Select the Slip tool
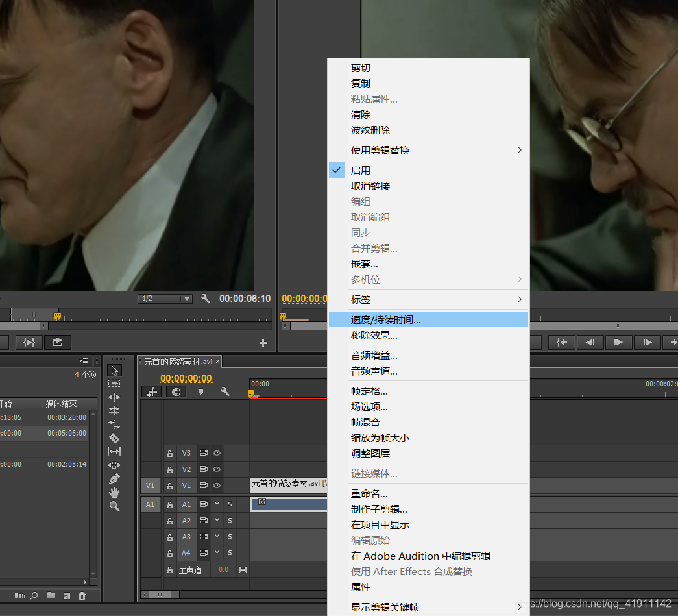Screen dimensions: 678x616 click(x=115, y=452)
